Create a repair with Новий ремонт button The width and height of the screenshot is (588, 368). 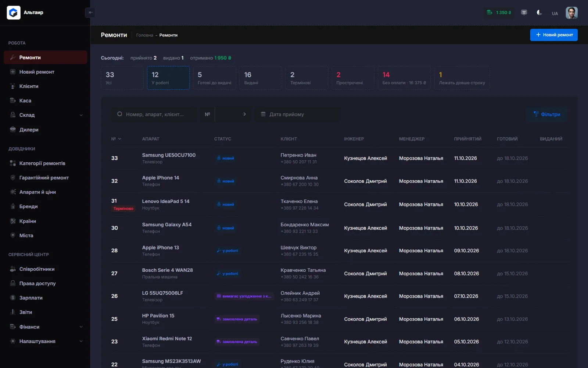pos(554,35)
